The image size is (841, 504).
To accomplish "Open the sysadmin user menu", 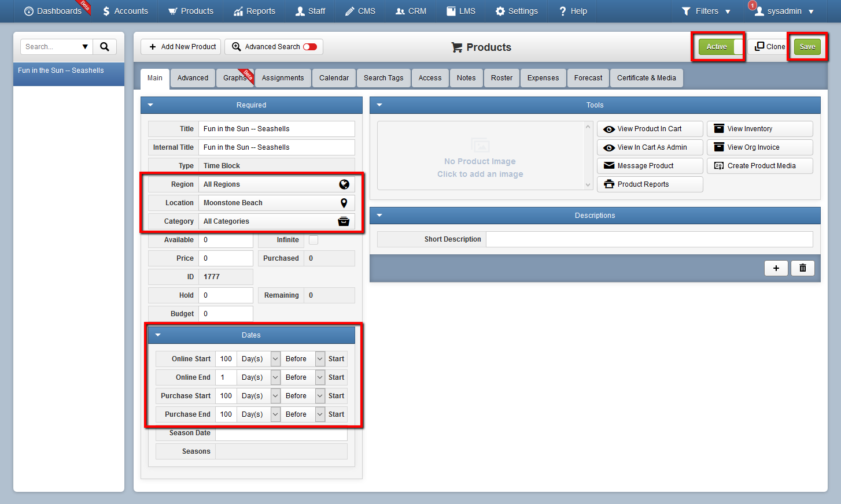I will point(784,11).
